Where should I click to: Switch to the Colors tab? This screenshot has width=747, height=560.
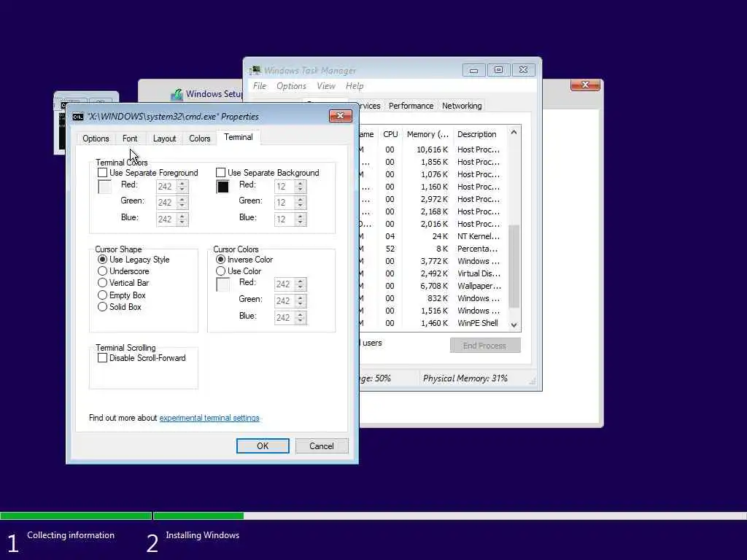point(200,139)
